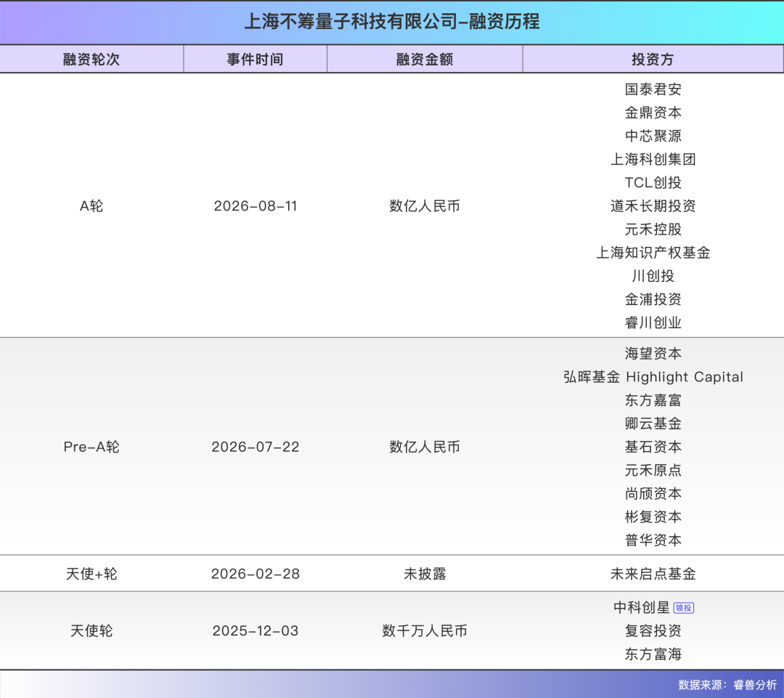Click the 未披露 amount cell
The width and height of the screenshot is (784, 698).
(x=425, y=573)
